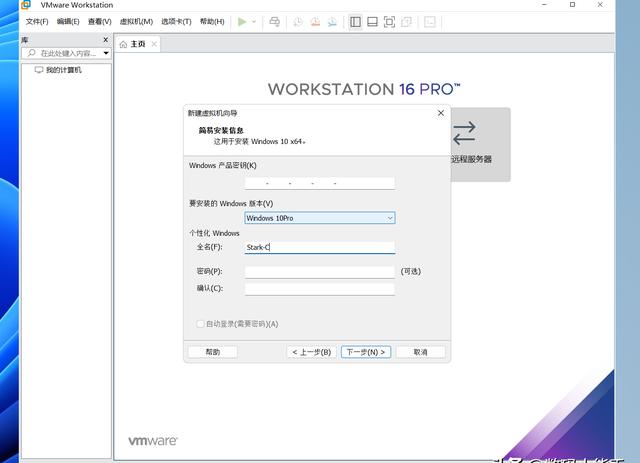Open the Windows version dropdown
Screen dimensions: 640x463
tap(320, 218)
